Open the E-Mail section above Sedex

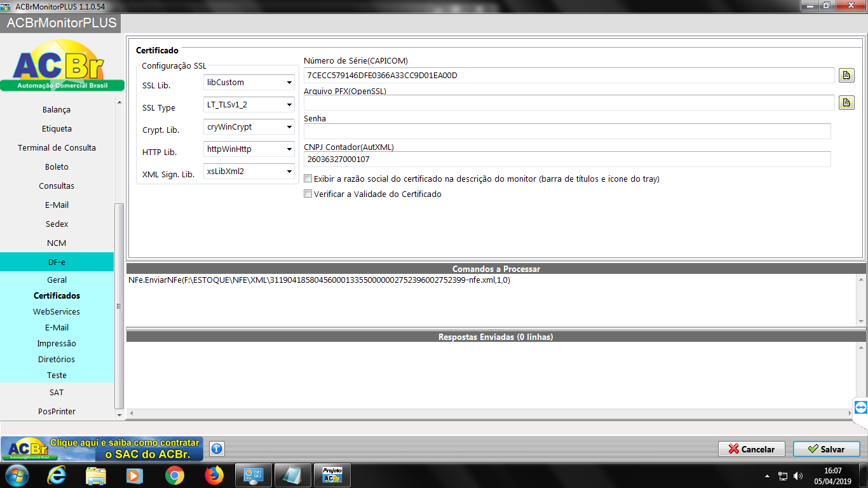[x=57, y=205]
